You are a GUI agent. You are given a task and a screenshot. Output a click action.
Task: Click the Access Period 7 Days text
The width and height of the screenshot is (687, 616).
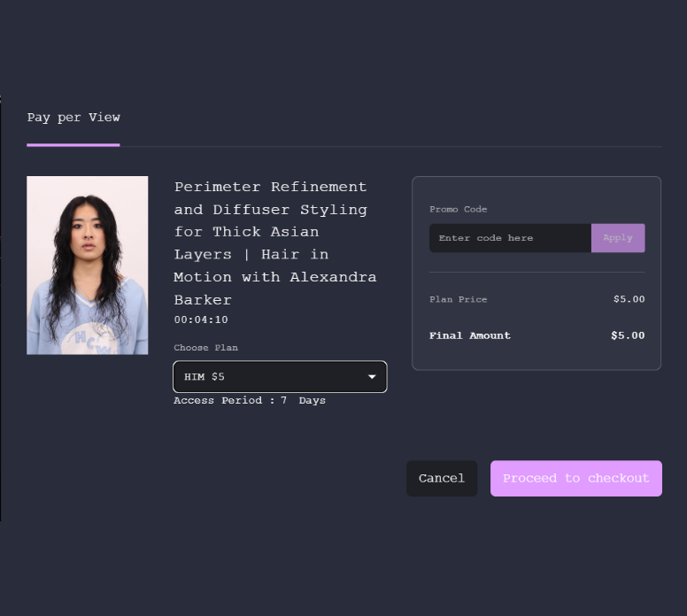click(x=249, y=401)
